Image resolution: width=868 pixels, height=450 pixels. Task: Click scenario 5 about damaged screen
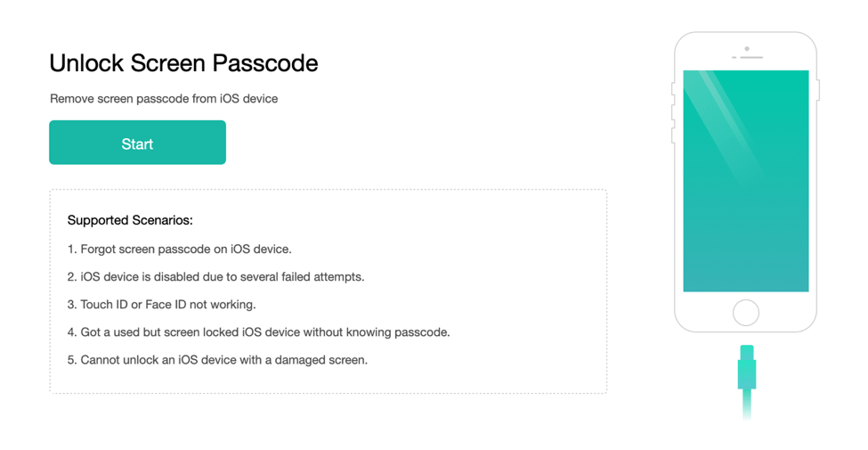[217, 360]
